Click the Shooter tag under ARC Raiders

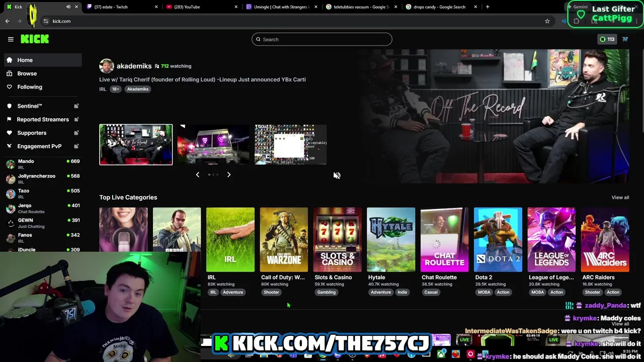(x=592, y=292)
